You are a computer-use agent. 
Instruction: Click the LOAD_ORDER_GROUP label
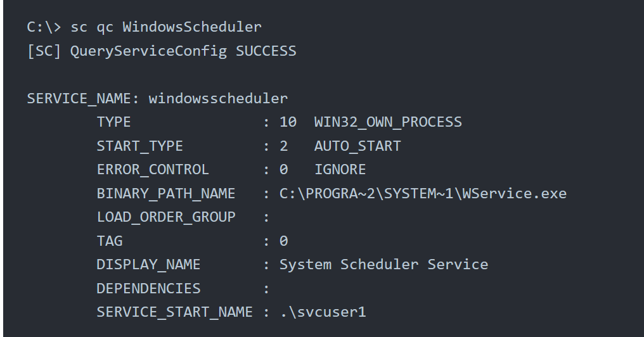[x=166, y=217]
